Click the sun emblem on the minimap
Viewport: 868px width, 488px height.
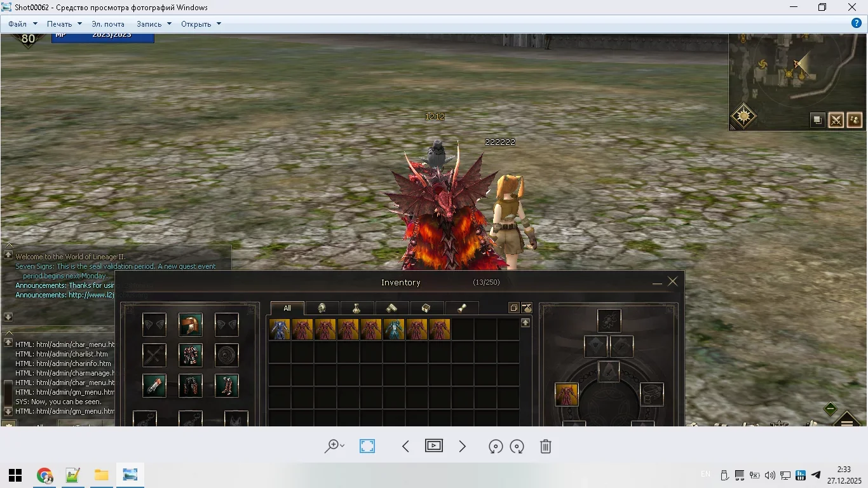point(743,116)
